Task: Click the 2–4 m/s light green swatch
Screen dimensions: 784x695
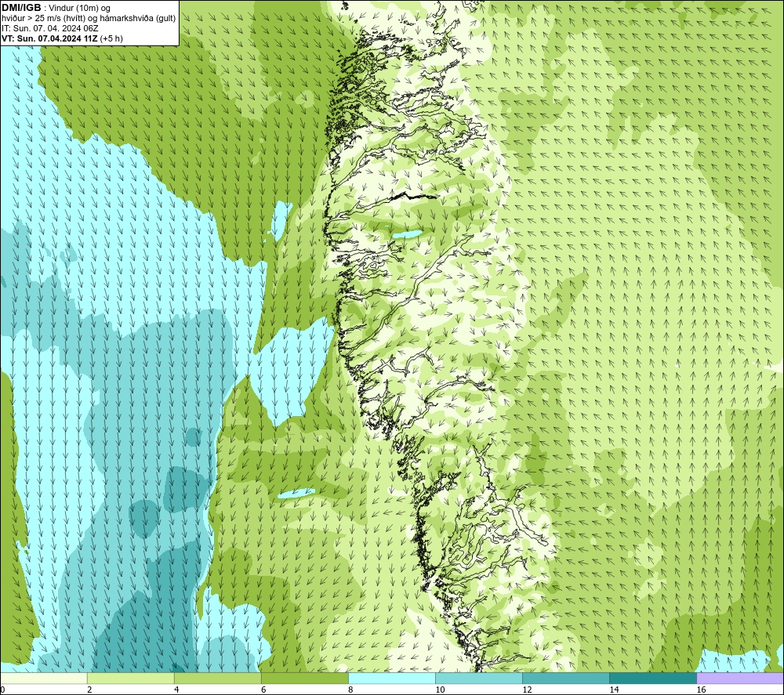Action: pos(130,679)
